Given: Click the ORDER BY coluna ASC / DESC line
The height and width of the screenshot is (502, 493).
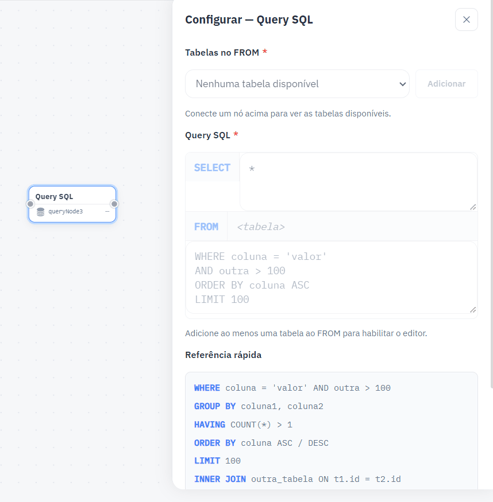Looking at the screenshot, I should tap(261, 443).
